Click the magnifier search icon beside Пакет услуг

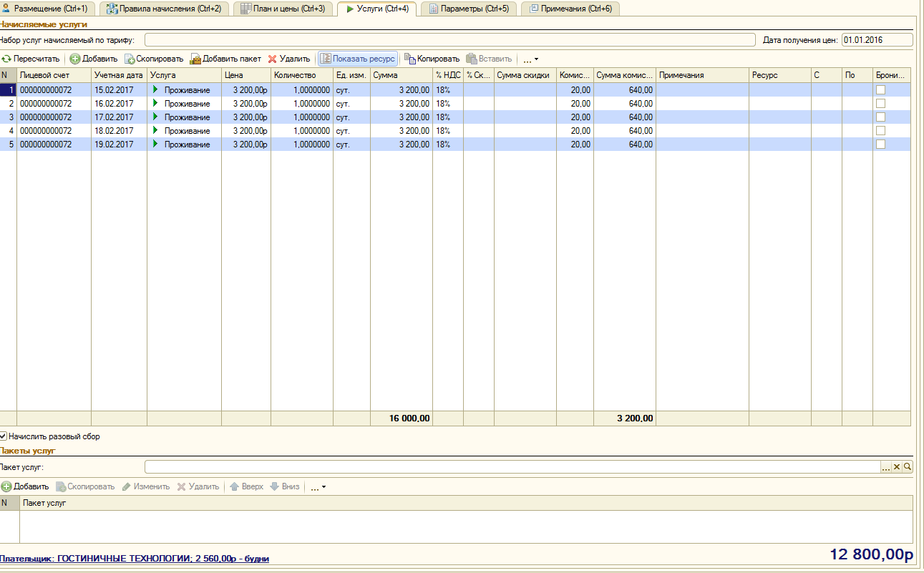(908, 466)
